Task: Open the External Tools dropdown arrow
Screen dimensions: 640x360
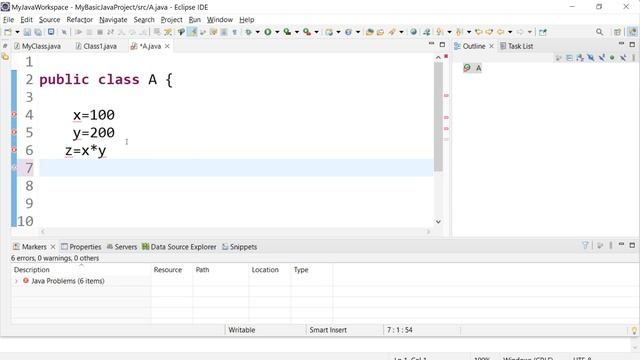Action: [x=316, y=32]
